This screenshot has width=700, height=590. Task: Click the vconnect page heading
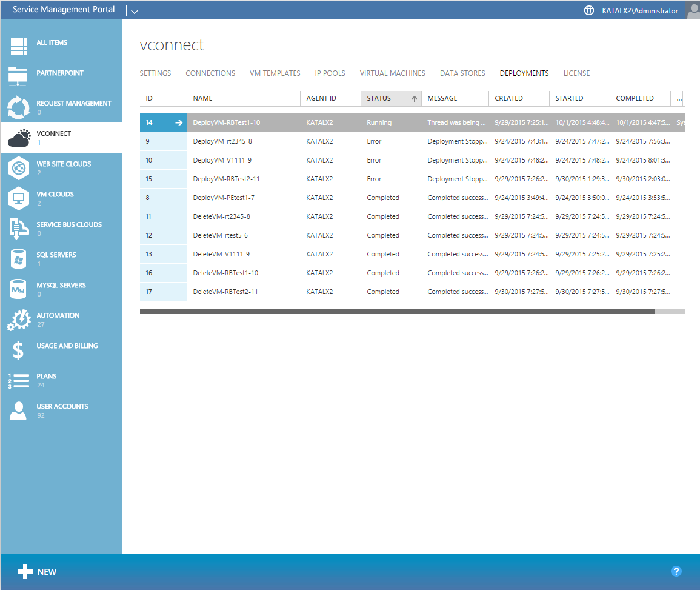point(172,45)
